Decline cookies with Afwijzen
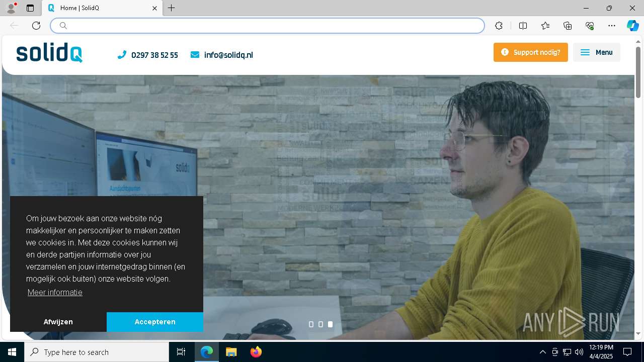 click(x=58, y=322)
